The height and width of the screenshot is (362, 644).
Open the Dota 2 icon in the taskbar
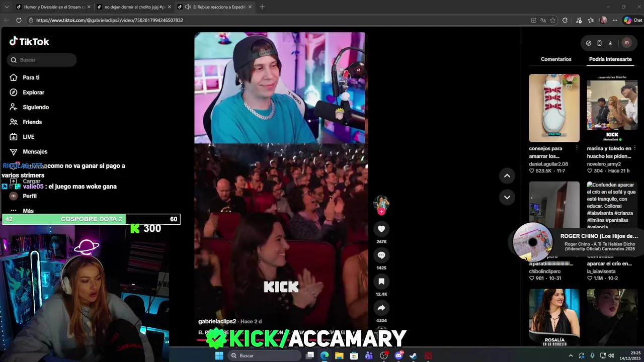click(428, 355)
